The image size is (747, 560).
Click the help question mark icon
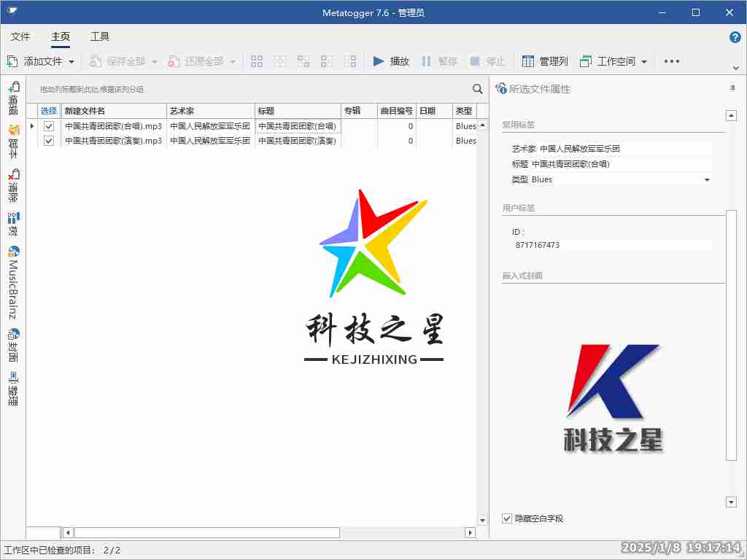(735, 37)
